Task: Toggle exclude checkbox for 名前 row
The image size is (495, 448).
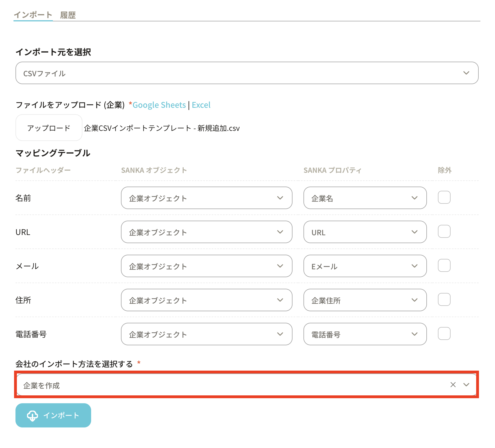Action: tap(444, 198)
